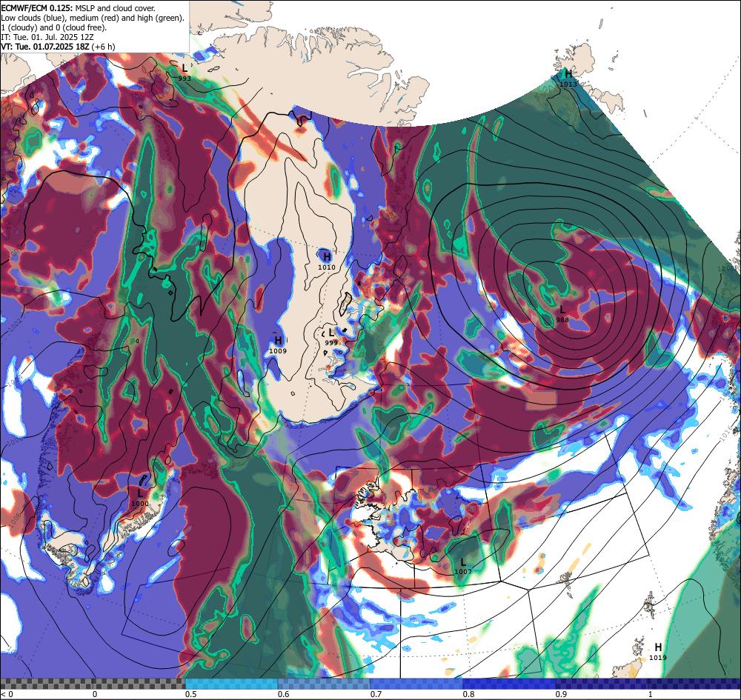Click the '0.7' colorbar label
Viewport: 741px width, 700px height.
pos(376,694)
